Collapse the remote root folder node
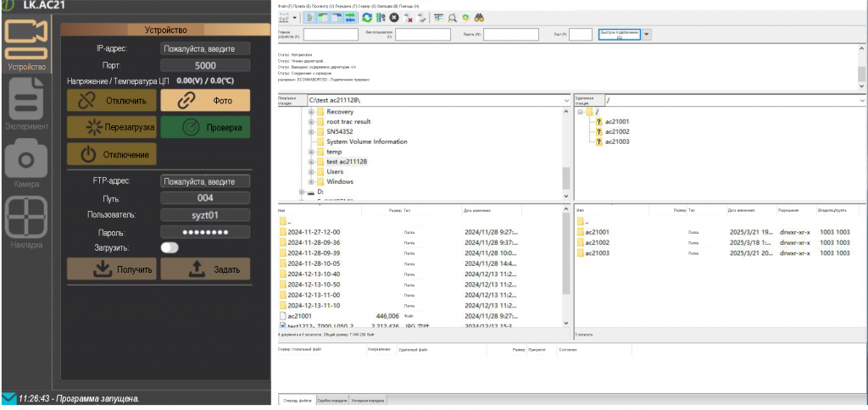868x410 pixels. 580,112
